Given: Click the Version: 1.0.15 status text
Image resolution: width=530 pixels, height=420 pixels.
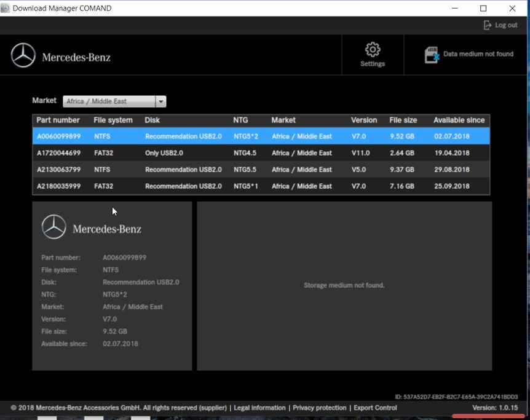Looking at the screenshot, I should pyautogui.click(x=495, y=408).
